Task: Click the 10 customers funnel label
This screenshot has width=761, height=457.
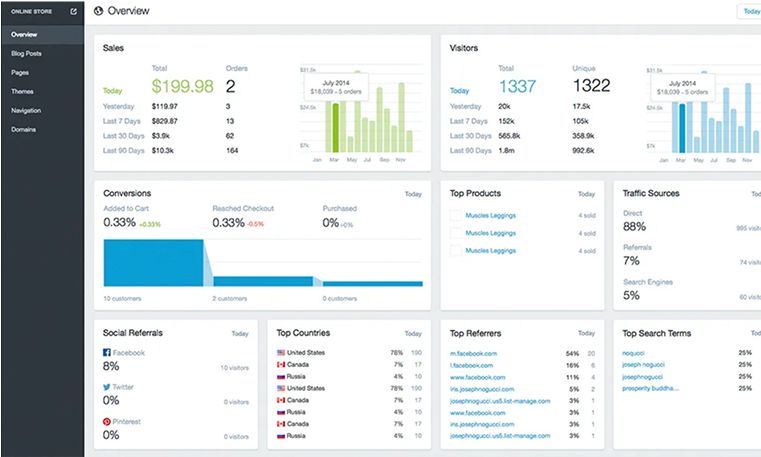Action: tap(122, 298)
